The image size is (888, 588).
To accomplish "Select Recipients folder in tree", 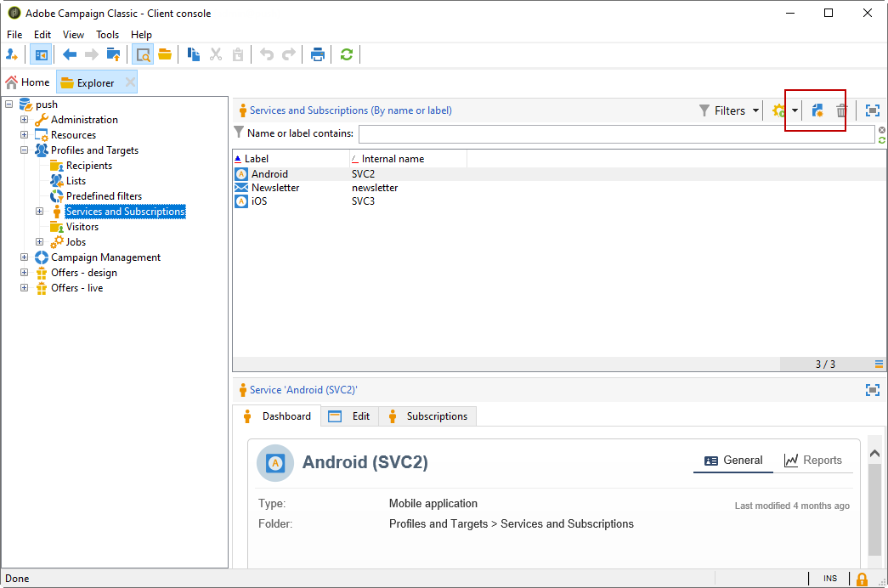I will pyautogui.click(x=89, y=166).
